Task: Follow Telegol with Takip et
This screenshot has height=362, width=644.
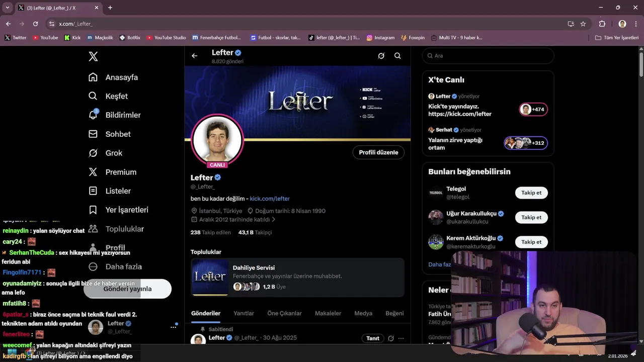Action: point(531,193)
